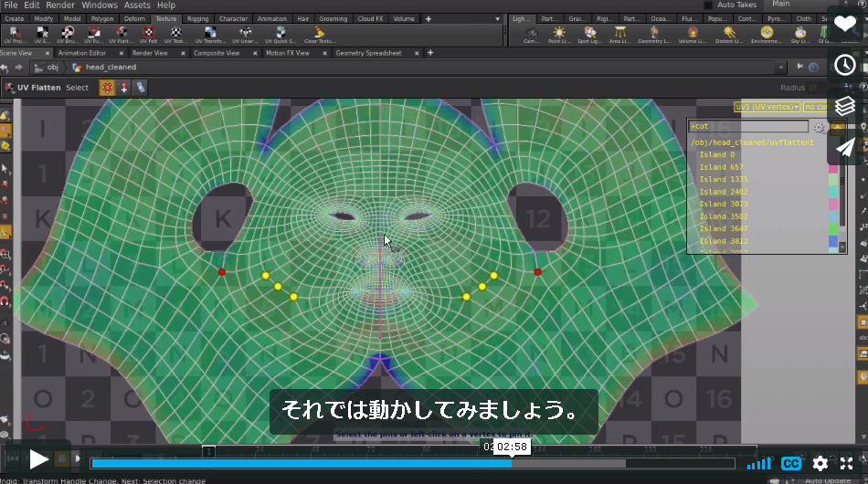The width and height of the screenshot is (868, 484).
Task: Add a Volume Light
Action: pyautogui.click(x=692, y=35)
